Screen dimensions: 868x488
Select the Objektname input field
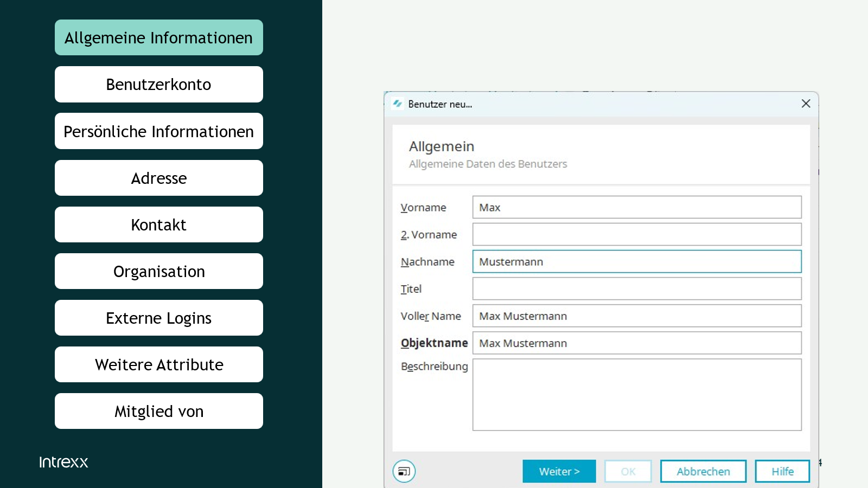tap(636, 343)
